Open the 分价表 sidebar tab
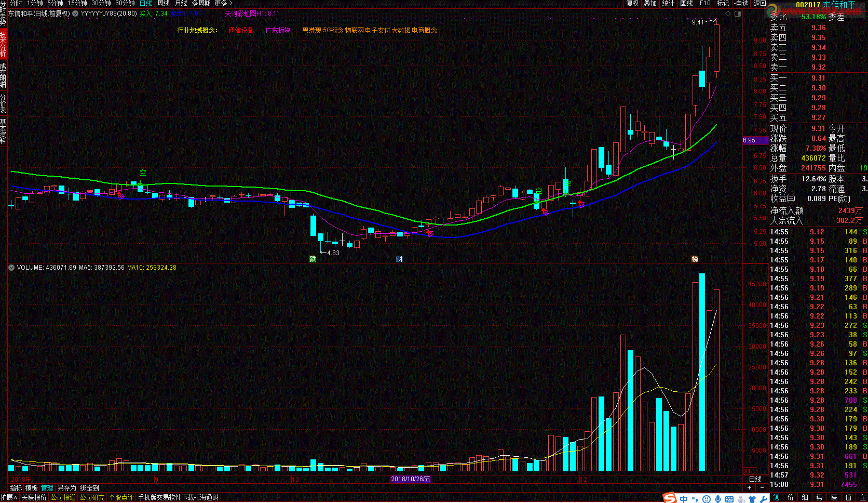Image resolution: width=868 pixels, height=503 pixels. [3, 103]
